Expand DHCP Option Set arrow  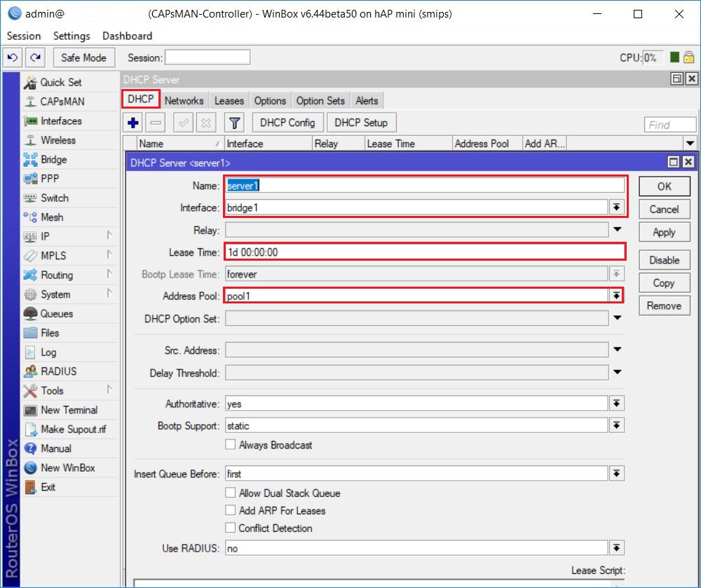coord(618,318)
